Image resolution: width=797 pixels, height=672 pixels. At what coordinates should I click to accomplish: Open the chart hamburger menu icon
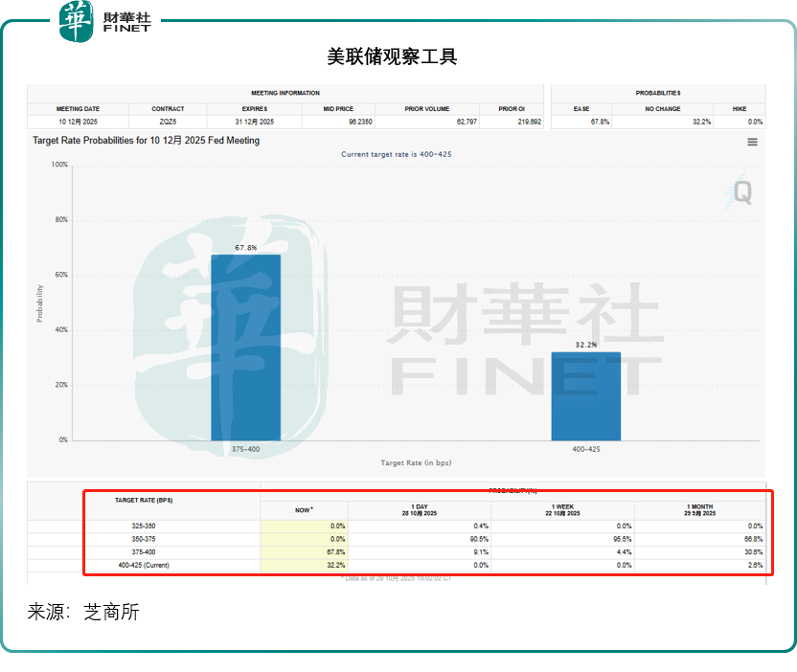tap(752, 142)
